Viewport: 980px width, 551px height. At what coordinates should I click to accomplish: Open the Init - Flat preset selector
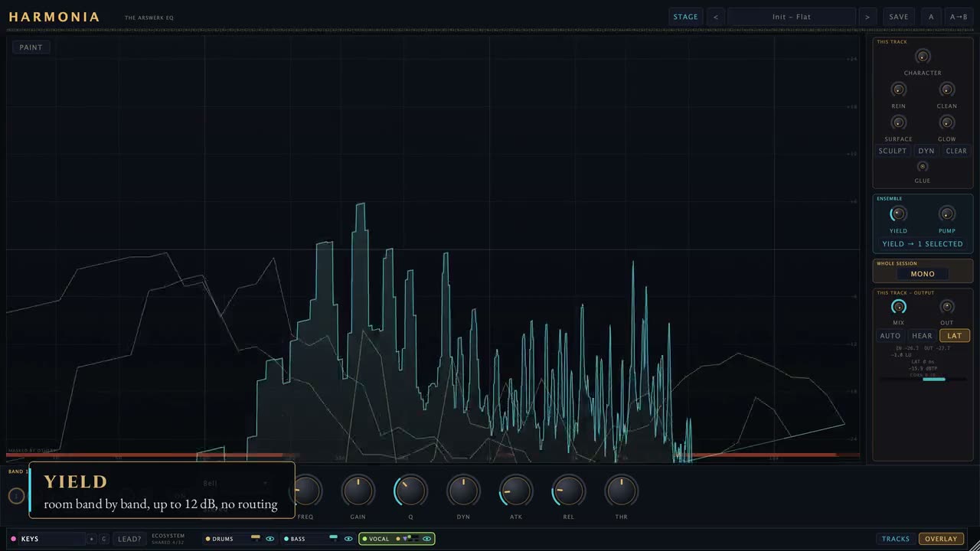pyautogui.click(x=792, y=17)
